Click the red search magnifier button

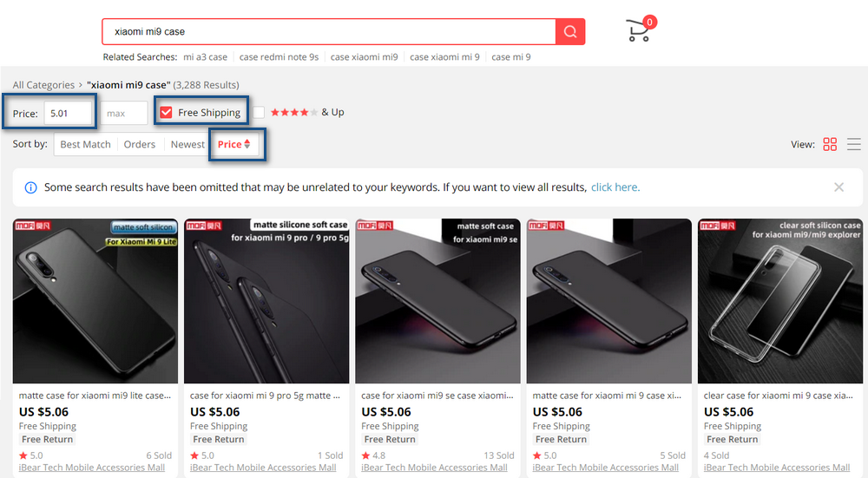coord(570,32)
